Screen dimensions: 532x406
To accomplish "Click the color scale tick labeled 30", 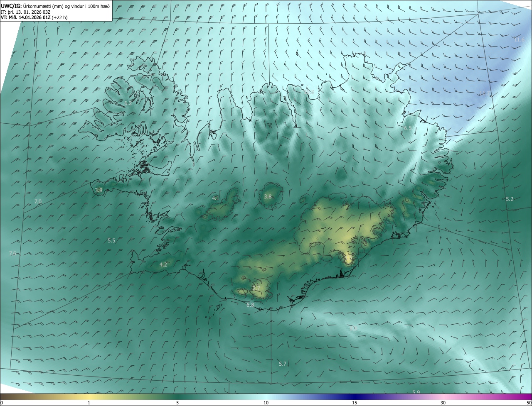I will coord(443,403).
